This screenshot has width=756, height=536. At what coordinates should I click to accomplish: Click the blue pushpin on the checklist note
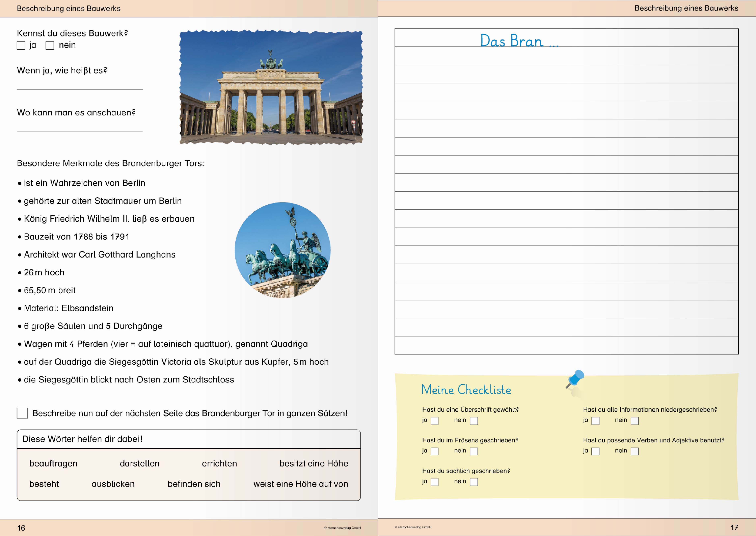click(x=575, y=379)
